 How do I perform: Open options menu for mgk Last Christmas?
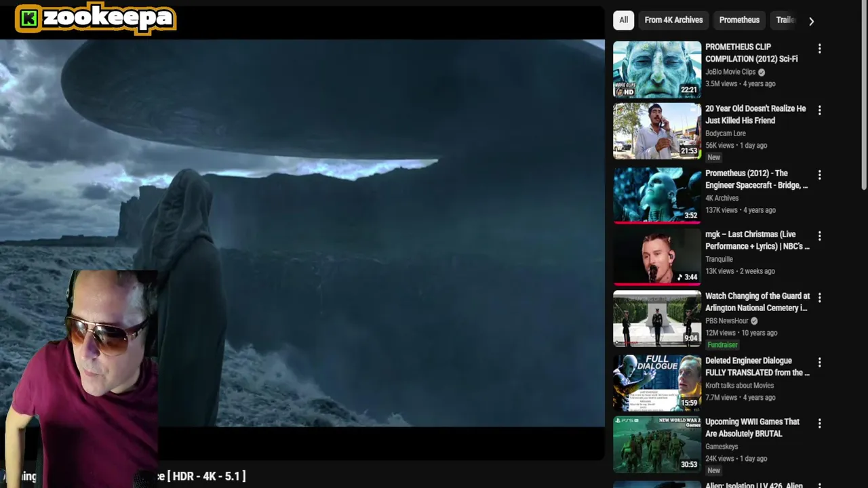point(819,236)
